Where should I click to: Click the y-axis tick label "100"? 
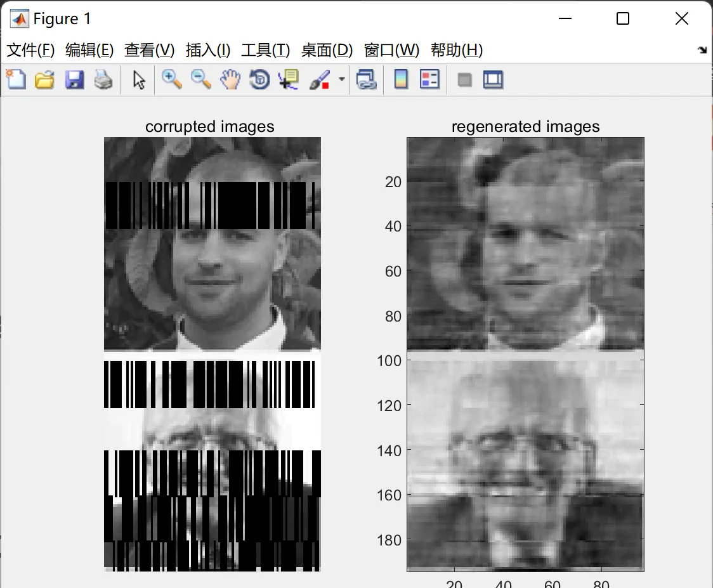click(389, 361)
